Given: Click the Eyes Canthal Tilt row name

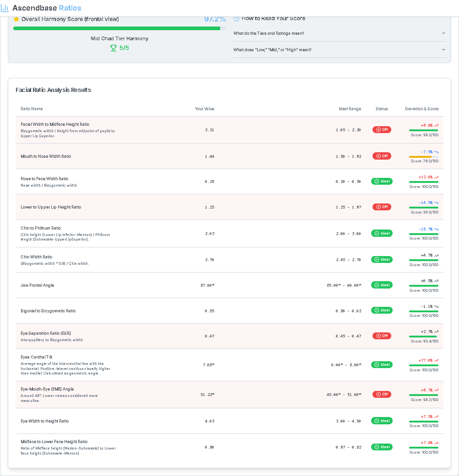Looking at the screenshot, I should 36,357.
